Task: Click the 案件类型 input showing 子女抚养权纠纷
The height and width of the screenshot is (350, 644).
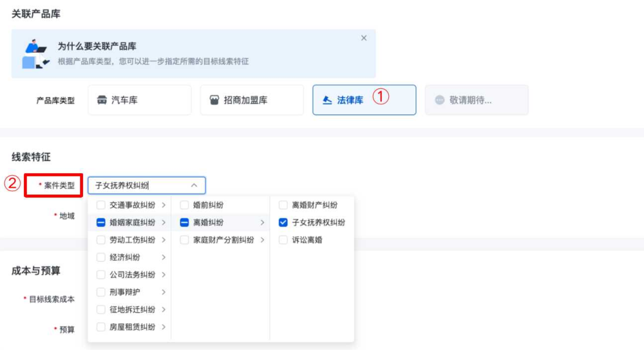Action: pos(147,185)
